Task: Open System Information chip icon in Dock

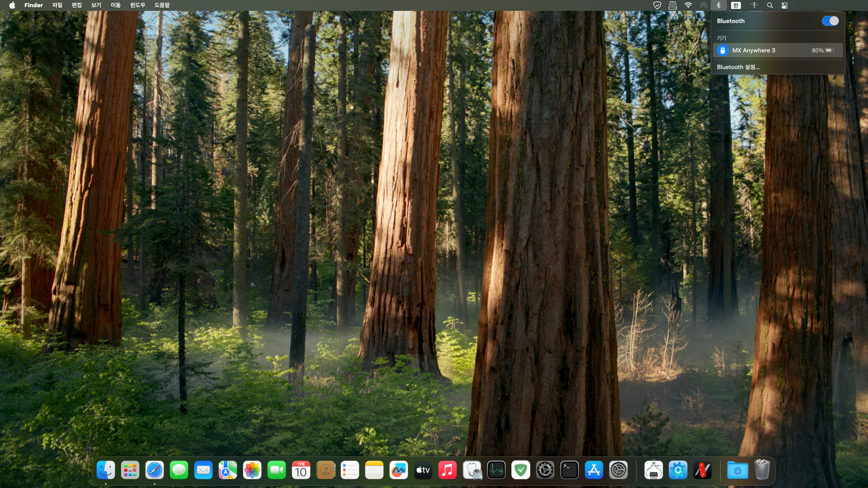Action: tap(654, 470)
